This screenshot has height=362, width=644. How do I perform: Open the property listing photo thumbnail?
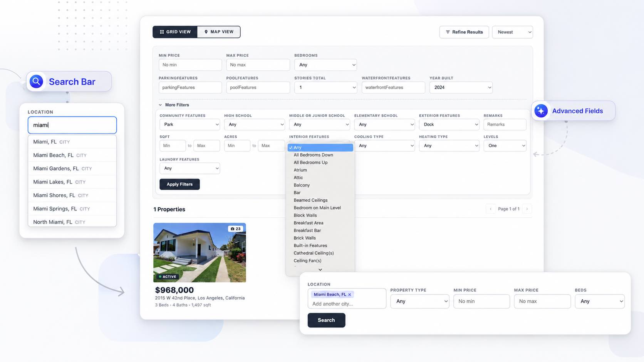click(200, 253)
